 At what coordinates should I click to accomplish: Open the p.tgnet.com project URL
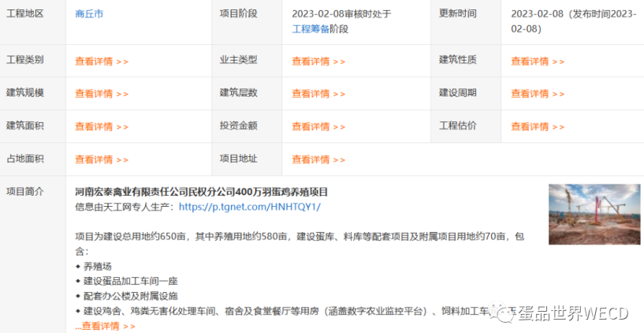[x=249, y=207]
